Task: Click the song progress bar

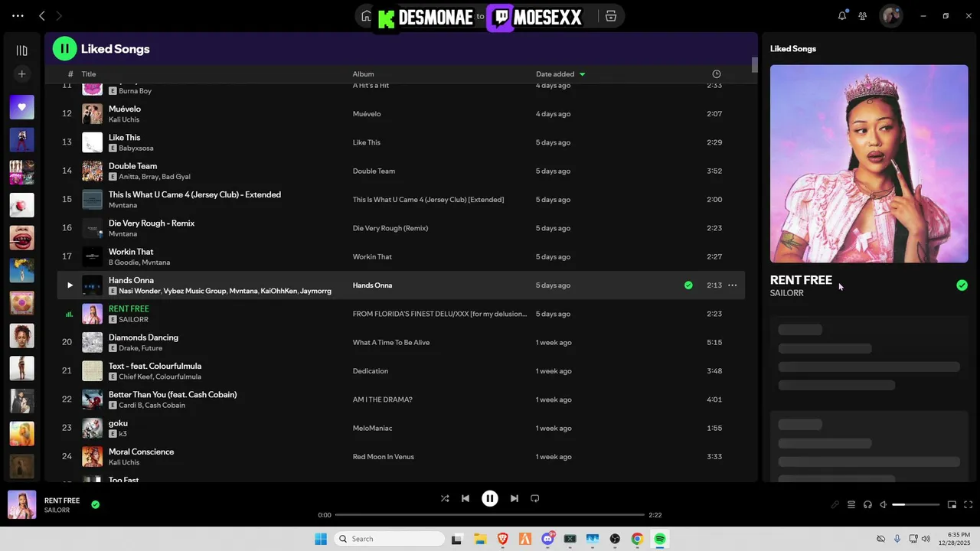Action: 490,515
